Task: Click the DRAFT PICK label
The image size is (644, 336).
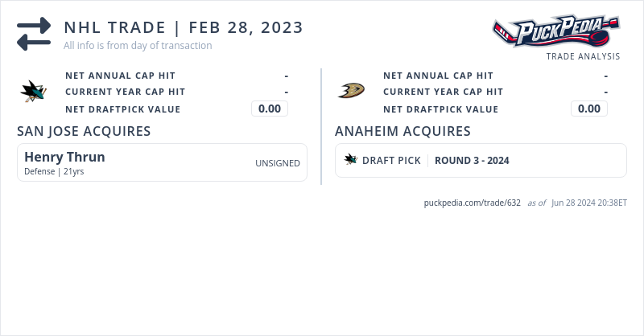Action: tap(391, 161)
